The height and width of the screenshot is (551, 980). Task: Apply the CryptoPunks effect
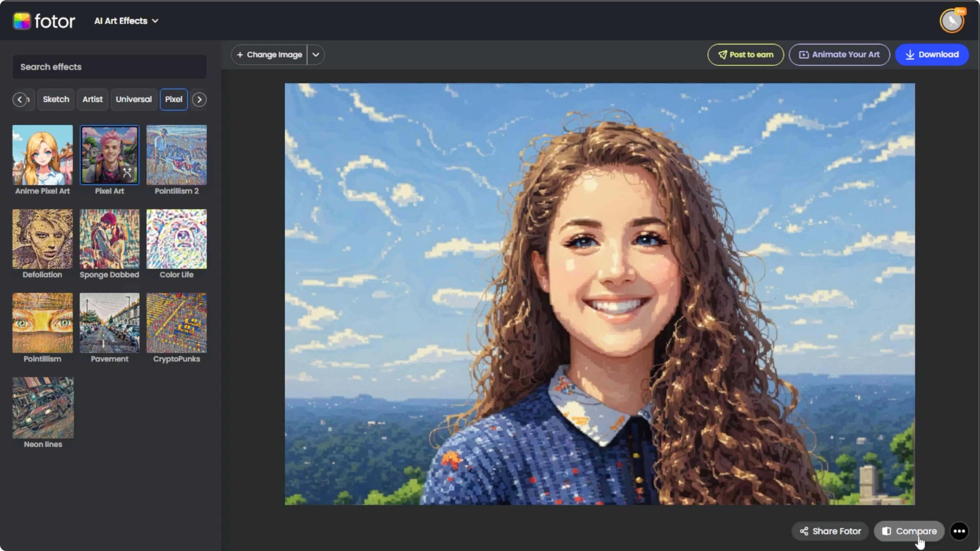[x=177, y=323]
